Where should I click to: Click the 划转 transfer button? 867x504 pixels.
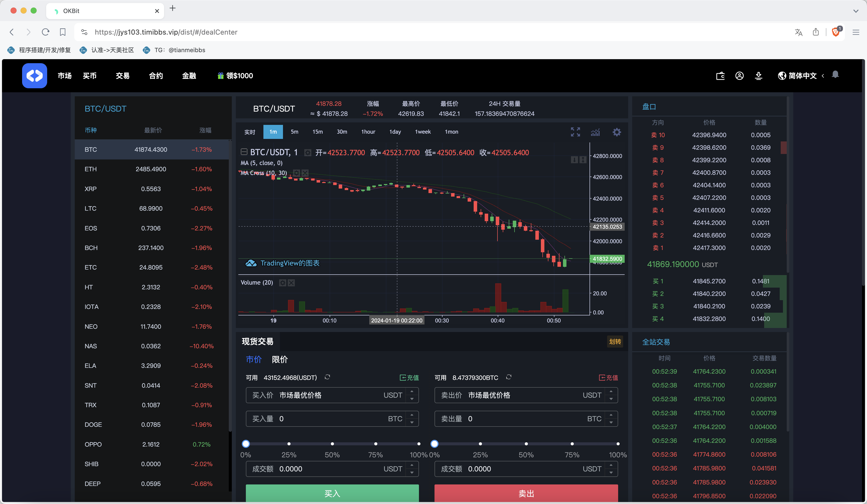(615, 342)
